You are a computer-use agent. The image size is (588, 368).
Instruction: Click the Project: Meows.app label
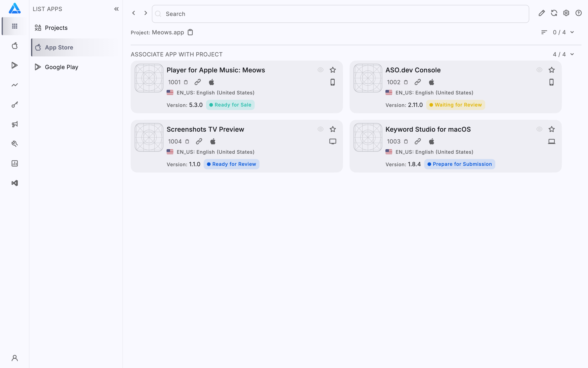[157, 32]
